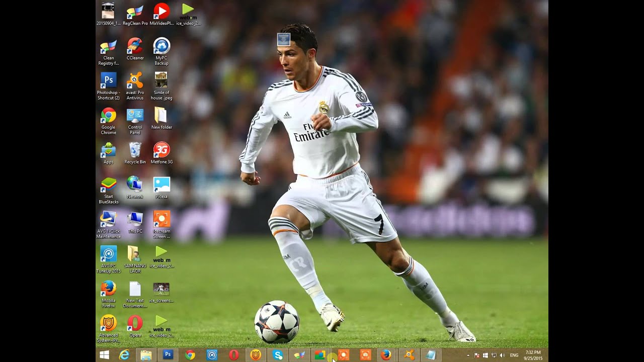
Task: Open the SAM NANG LAOR folder
Action: click(x=135, y=260)
